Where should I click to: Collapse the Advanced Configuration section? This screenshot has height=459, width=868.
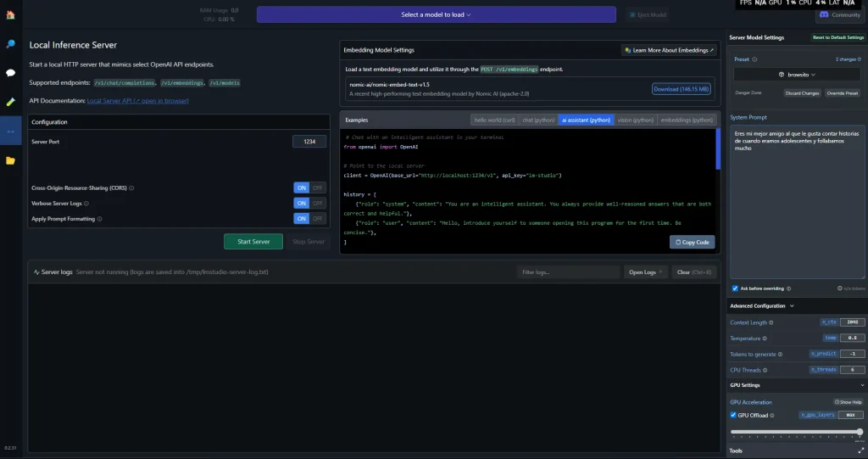point(792,305)
